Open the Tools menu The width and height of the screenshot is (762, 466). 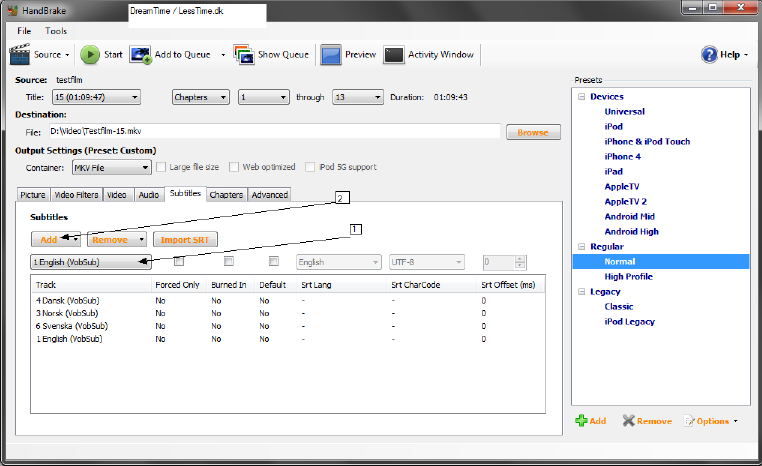(x=56, y=31)
